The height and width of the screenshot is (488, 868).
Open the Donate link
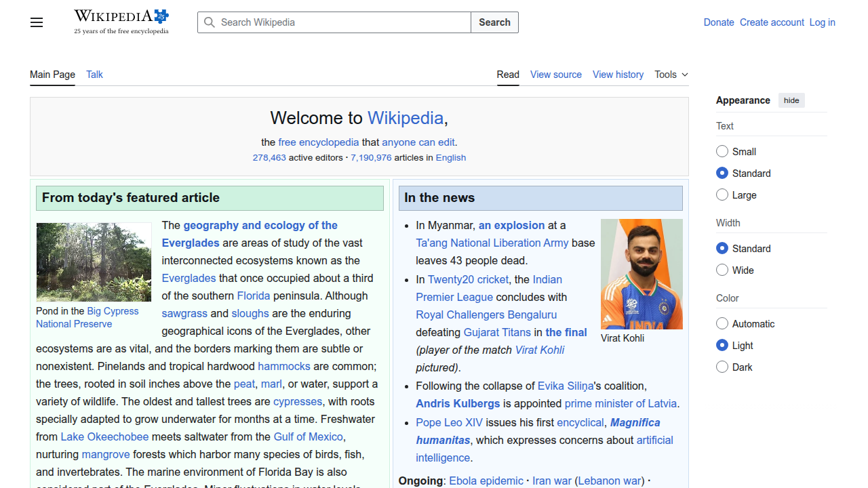(719, 22)
